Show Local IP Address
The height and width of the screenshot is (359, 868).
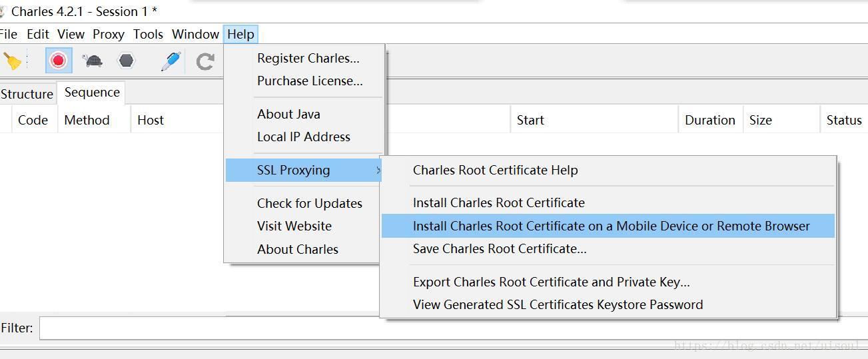pos(304,137)
